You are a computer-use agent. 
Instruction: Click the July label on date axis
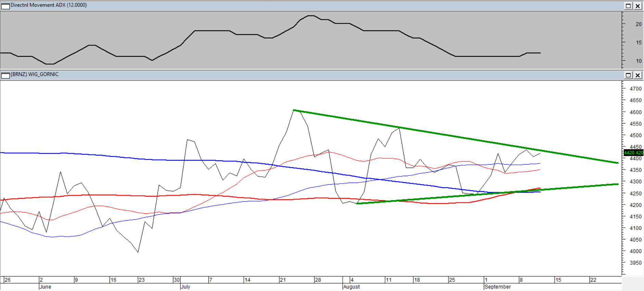[x=185, y=287]
